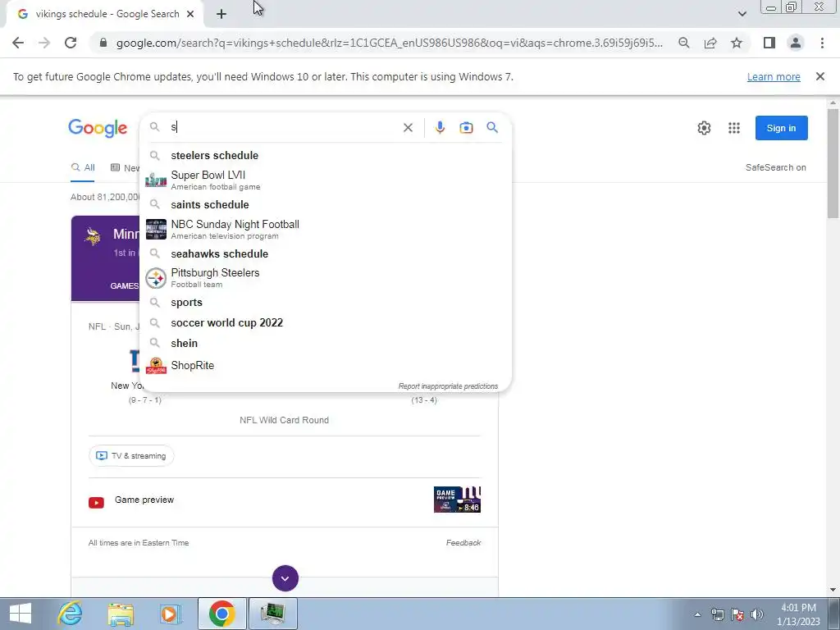
Task: Click the SafeSearch on label
Action: [776, 167]
